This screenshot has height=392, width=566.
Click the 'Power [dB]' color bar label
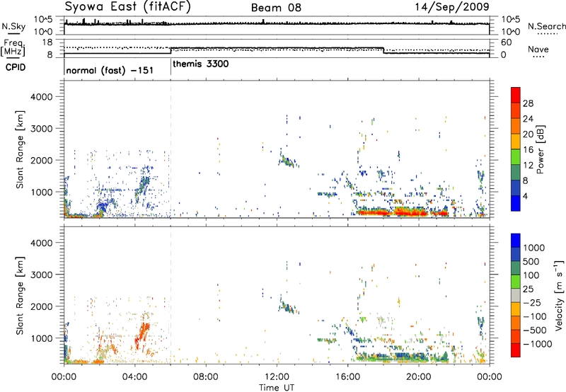click(x=540, y=149)
